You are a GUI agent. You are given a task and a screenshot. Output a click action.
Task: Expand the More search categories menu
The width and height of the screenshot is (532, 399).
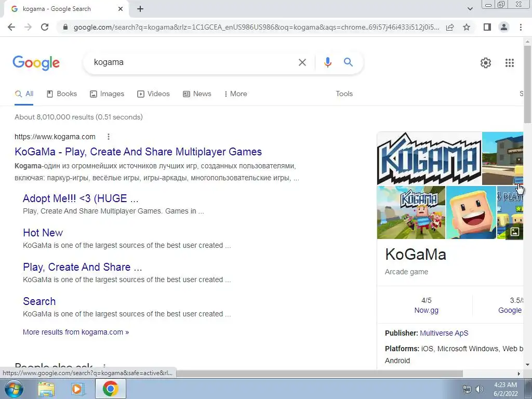click(x=235, y=94)
